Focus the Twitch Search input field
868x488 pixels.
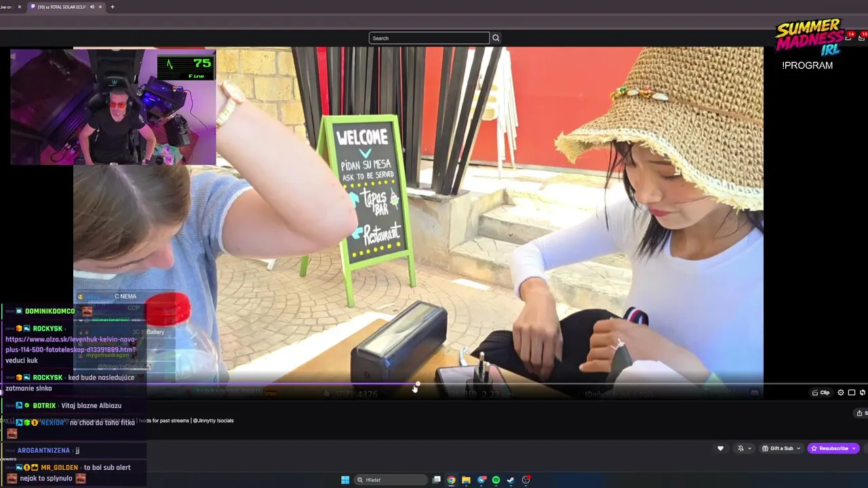429,38
